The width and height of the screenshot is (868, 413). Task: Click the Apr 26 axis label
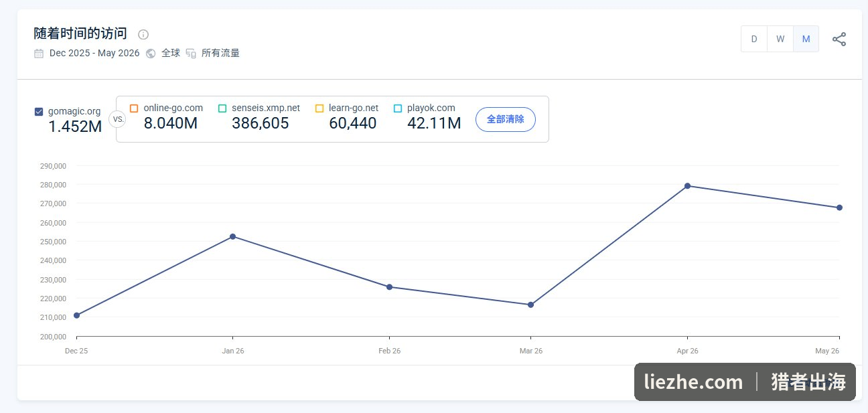(687, 351)
